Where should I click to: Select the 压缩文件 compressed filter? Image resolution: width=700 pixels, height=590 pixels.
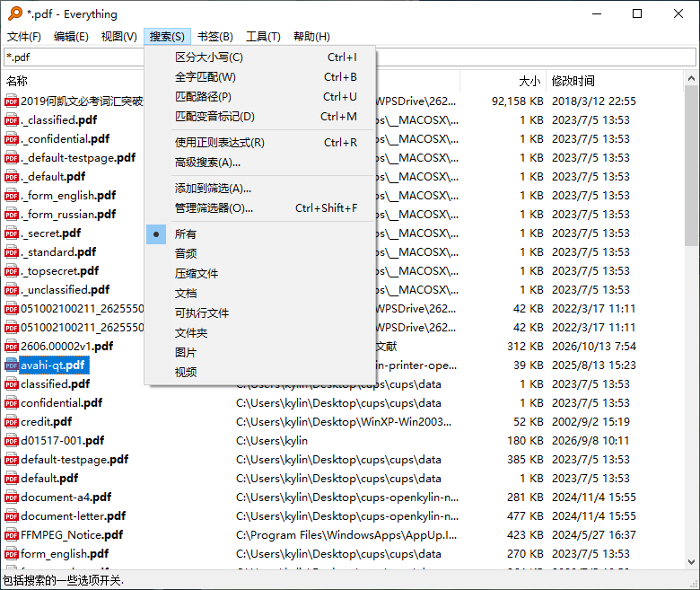[260, 273]
